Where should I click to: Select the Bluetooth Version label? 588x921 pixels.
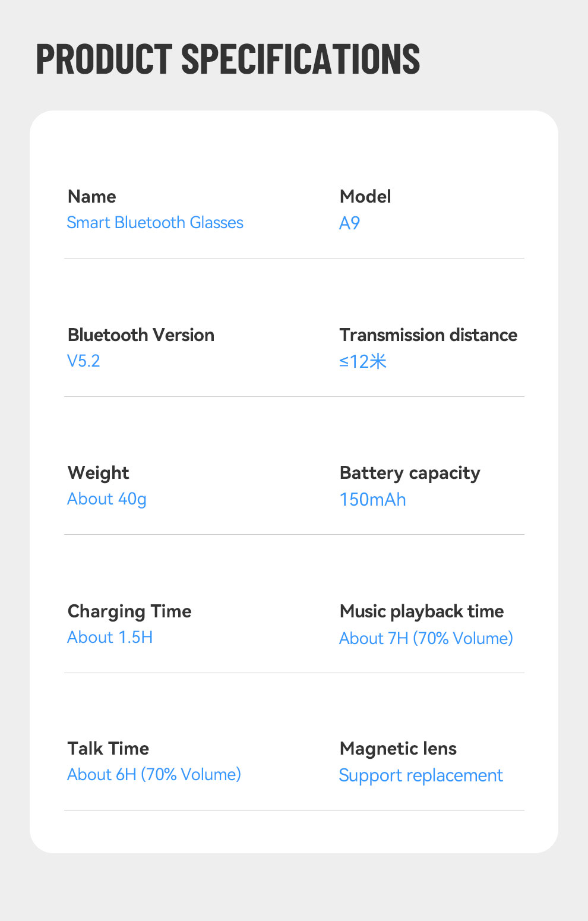click(x=141, y=335)
